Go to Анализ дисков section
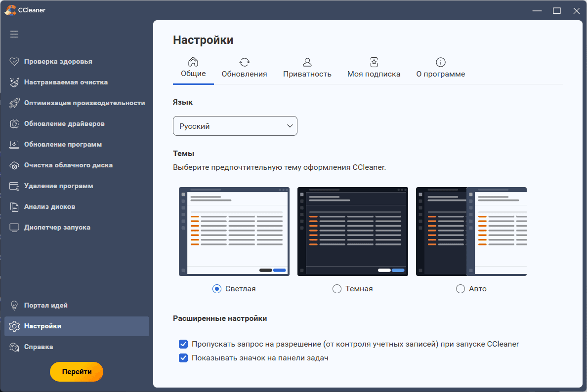The height and width of the screenshot is (392, 587). pos(77,207)
